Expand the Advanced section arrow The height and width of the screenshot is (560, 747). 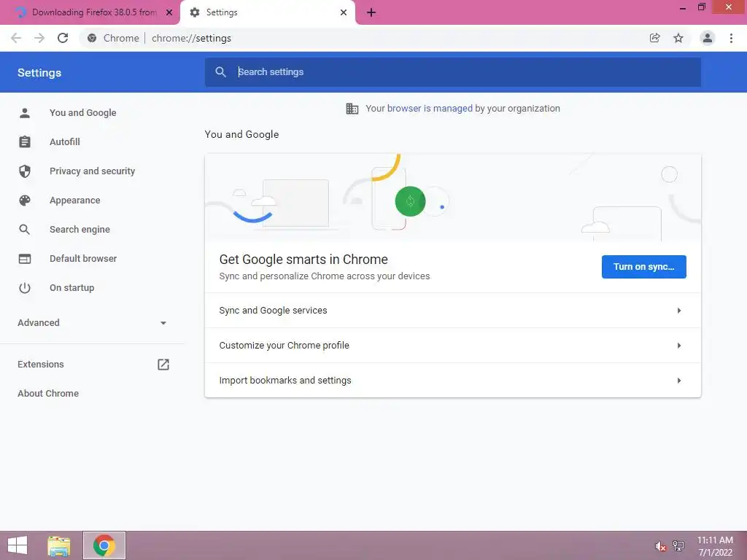click(x=163, y=323)
